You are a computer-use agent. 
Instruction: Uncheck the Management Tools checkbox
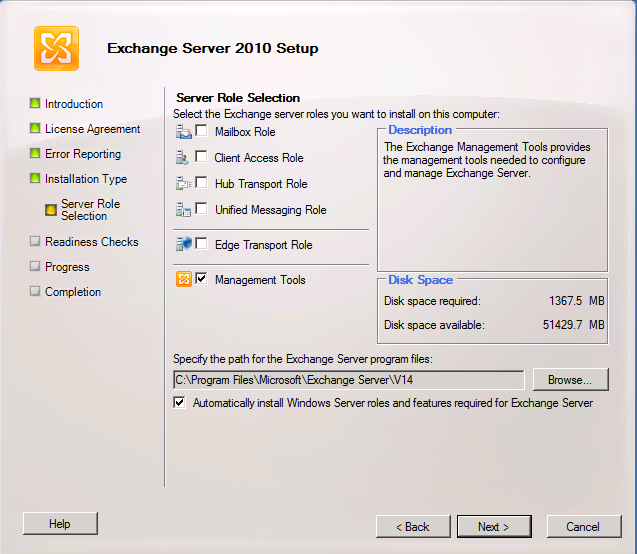point(202,278)
